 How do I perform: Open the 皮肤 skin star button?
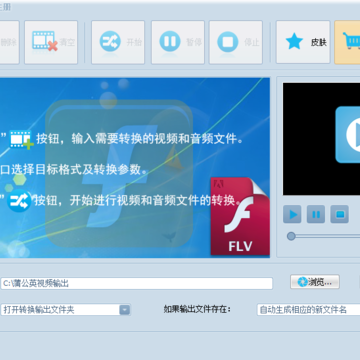(x=303, y=42)
